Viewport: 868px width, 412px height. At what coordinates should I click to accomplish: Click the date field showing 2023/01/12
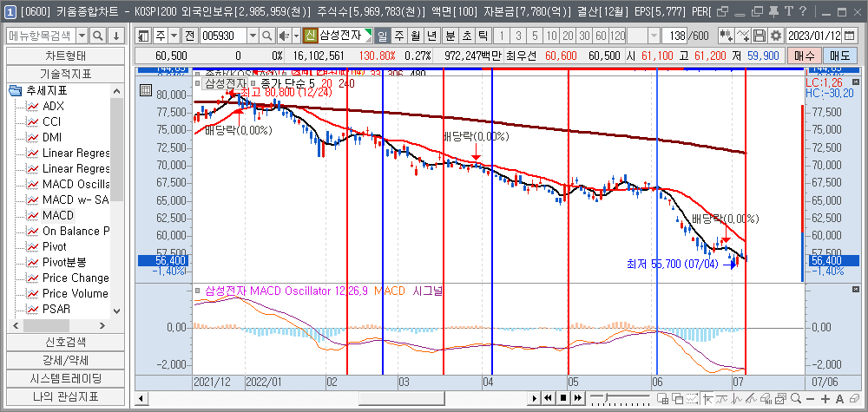pos(813,36)
